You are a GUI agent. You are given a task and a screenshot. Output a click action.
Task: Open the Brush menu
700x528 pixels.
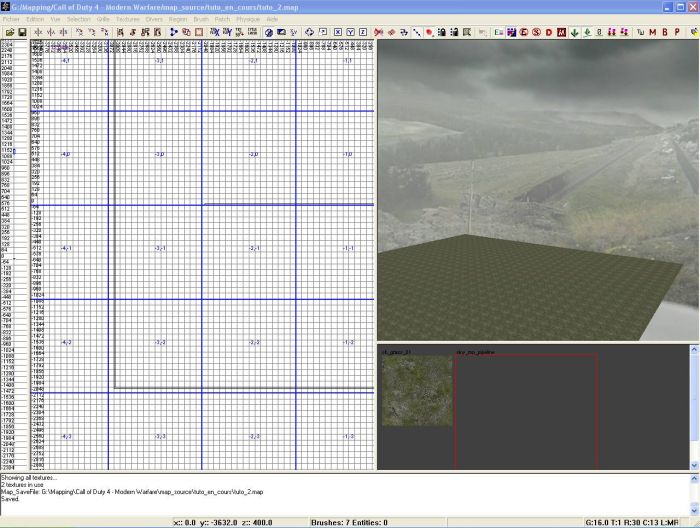click(201, 19)
